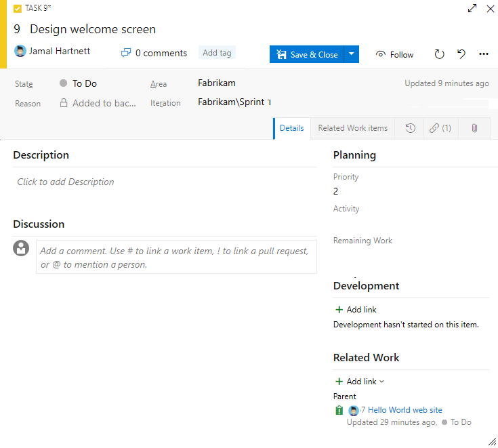Click the Discussion comment input box

(x=176, y=258)
